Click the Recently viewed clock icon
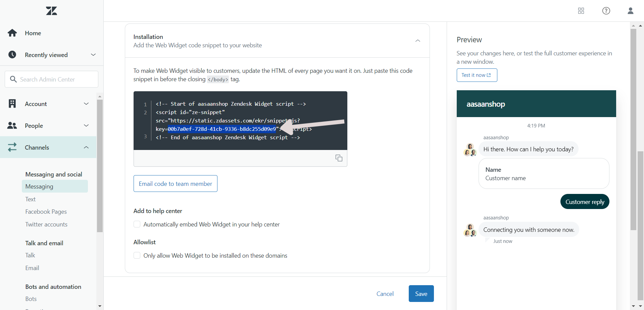The image size is (644, 310). pyautogui.click(x=12, y=55)
